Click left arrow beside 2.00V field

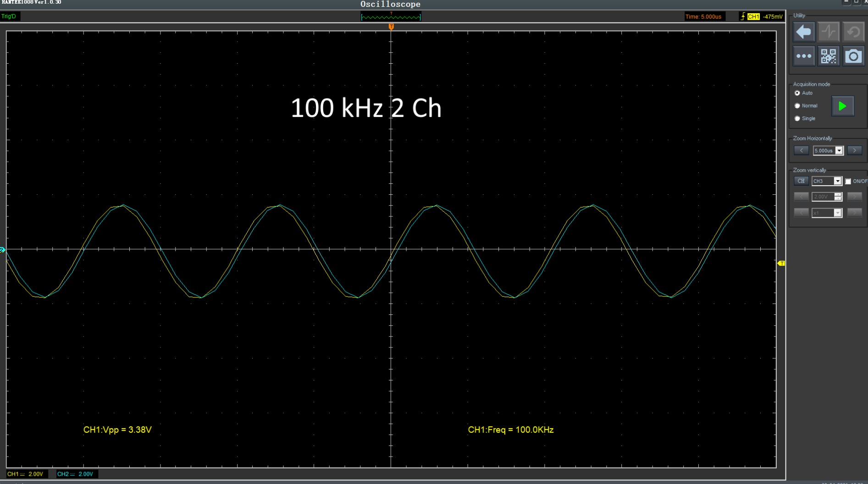(801, 197)
